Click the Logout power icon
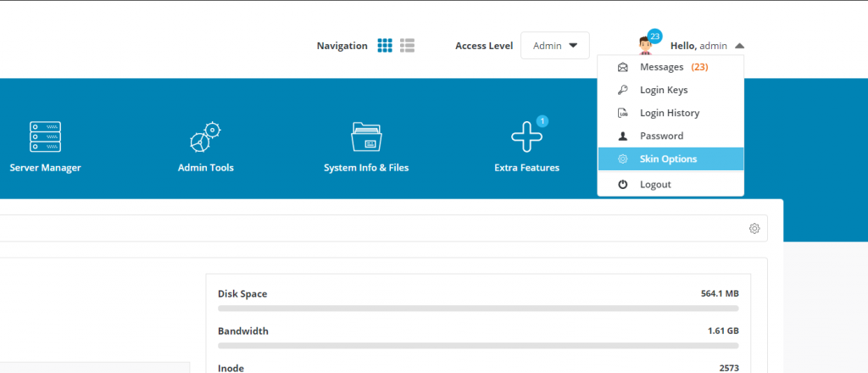 pyautogui.click(x=623, y=184)
